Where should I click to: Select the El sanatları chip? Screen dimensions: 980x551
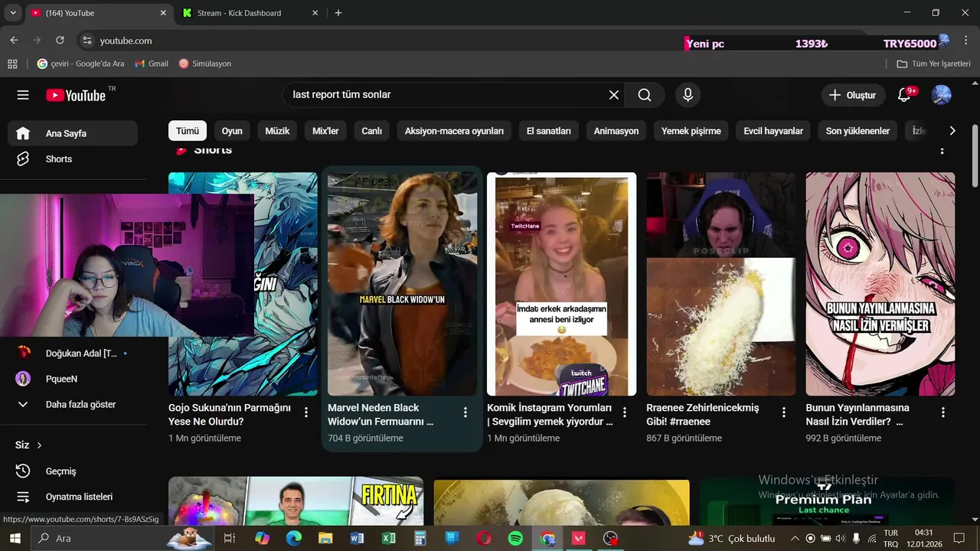pyautogui.click(x=549, y=131)
